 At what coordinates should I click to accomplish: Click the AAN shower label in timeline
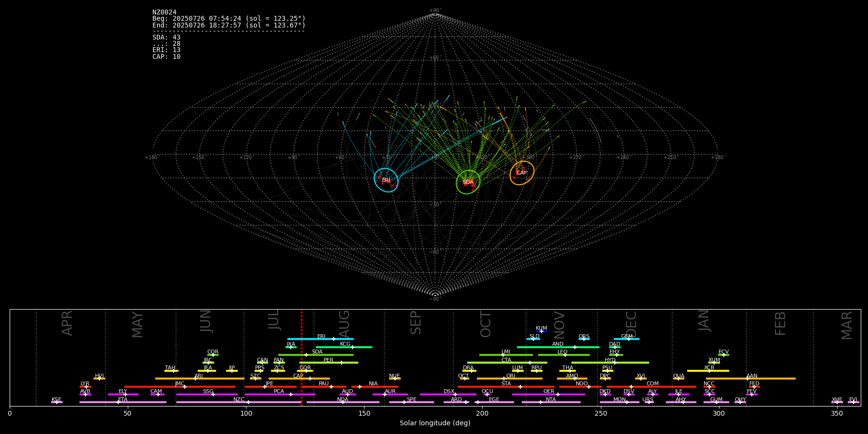coord(752,376)
